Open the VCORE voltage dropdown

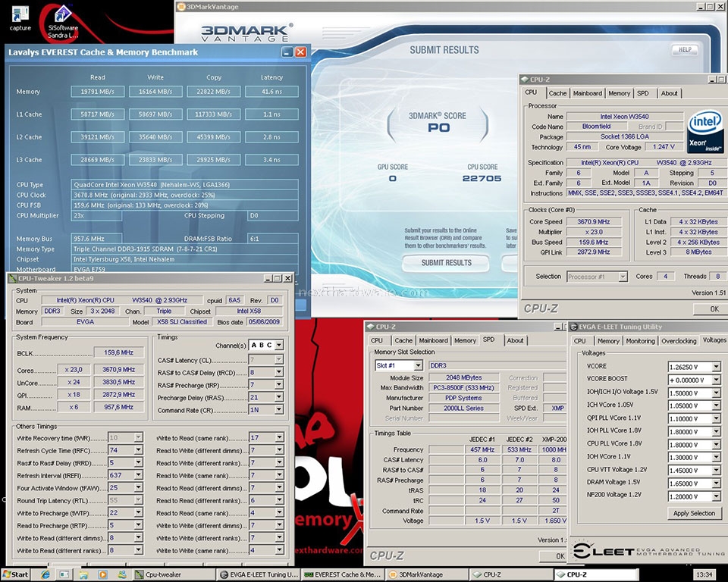tap(717, 367)
